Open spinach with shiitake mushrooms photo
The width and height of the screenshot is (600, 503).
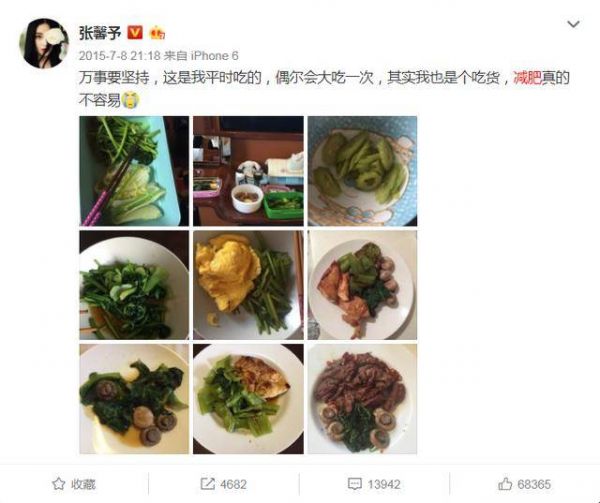click(x=134, y=399)
